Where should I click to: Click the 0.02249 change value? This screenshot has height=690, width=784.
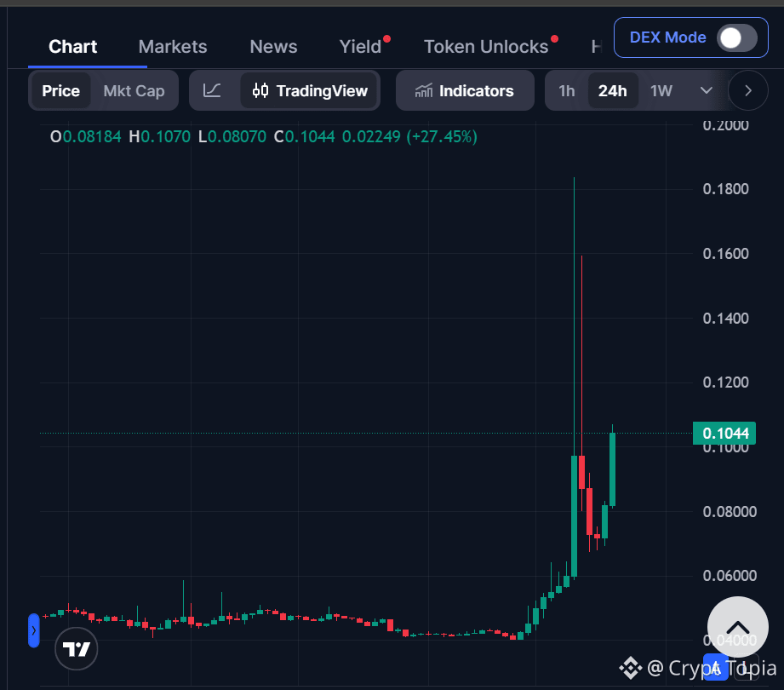pos(371,136)
